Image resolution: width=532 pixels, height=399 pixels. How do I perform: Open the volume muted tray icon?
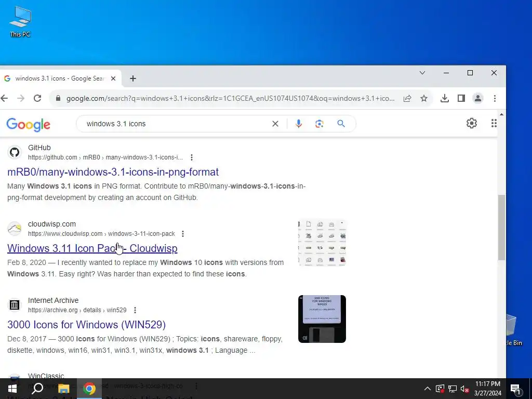(x=465, y=389)
